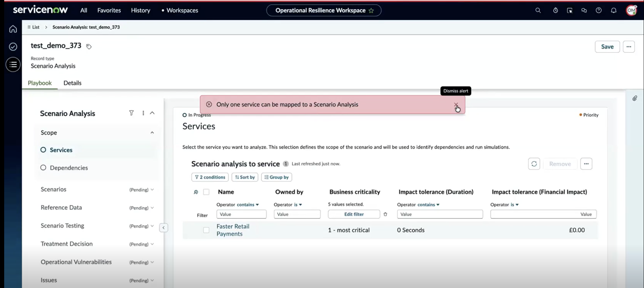Image resolution: width=644 pixels, height=288 pixels.
Task: Dismiss the red error alert
Action: coord(456,105)
